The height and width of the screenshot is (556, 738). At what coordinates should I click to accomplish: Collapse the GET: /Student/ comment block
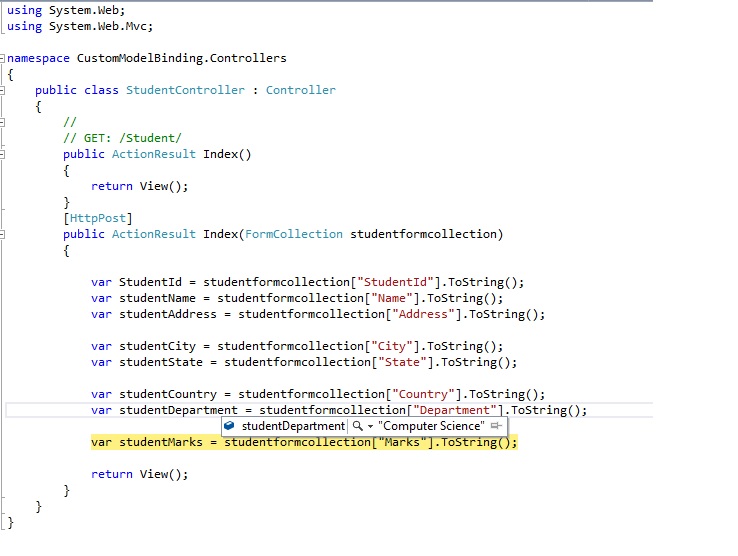[2, 122]
